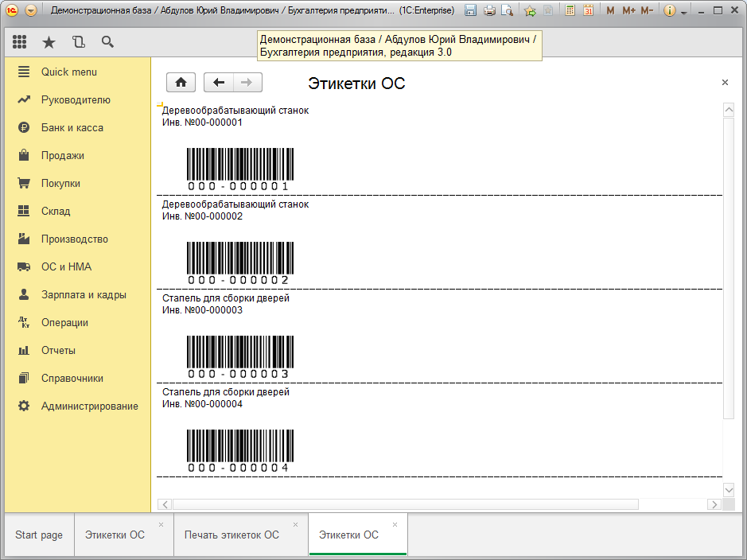Screen dimensions: 747x560
Task: Click the M memory button
Action: pos(610,10)
